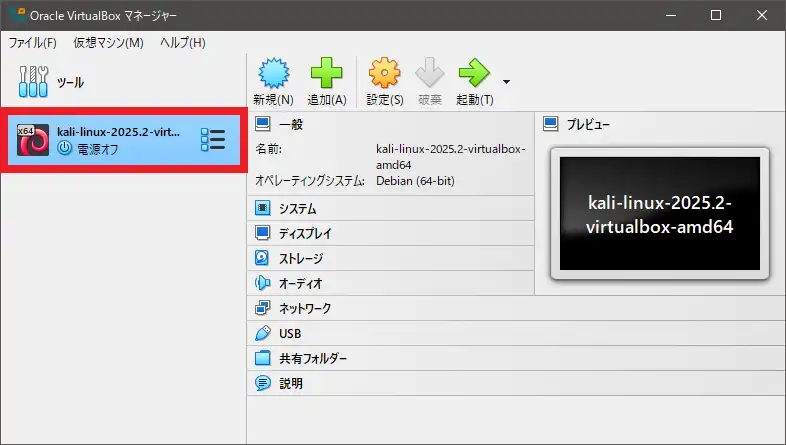Click the プレビュー monitor icon
The height and width of the screenshot is (445, 786).
(x=550, y=124)
